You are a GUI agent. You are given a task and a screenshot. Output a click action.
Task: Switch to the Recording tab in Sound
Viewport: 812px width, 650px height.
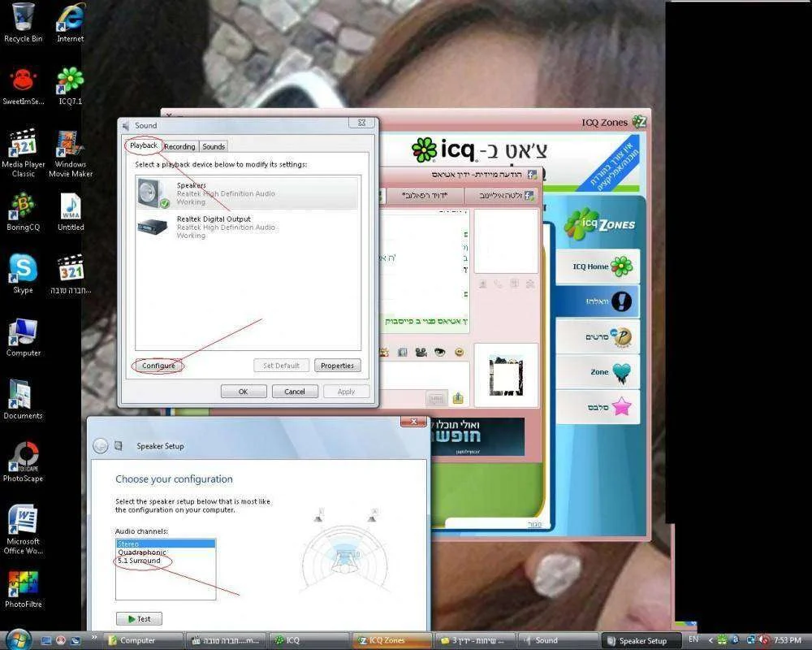click(x=179, y=147)
